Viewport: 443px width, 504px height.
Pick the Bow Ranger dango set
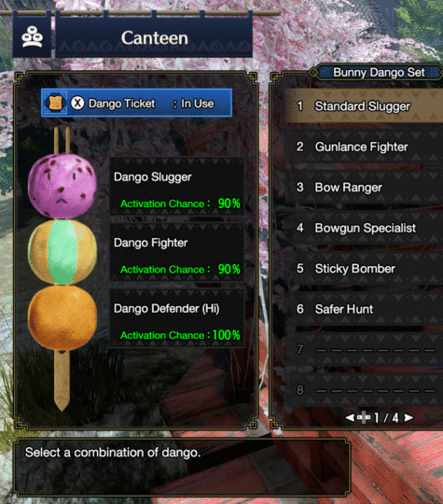[x=365, y=188]
